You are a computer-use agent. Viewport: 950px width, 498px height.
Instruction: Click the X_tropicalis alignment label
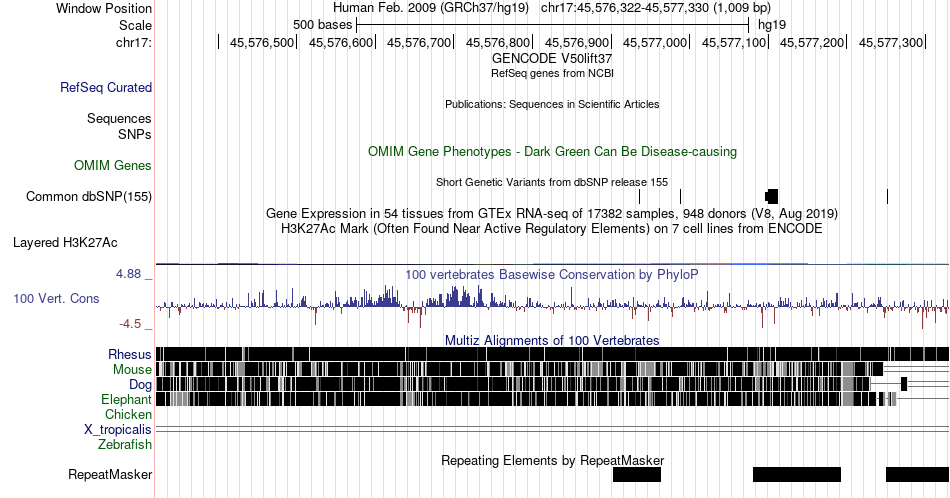pos(118,430)
